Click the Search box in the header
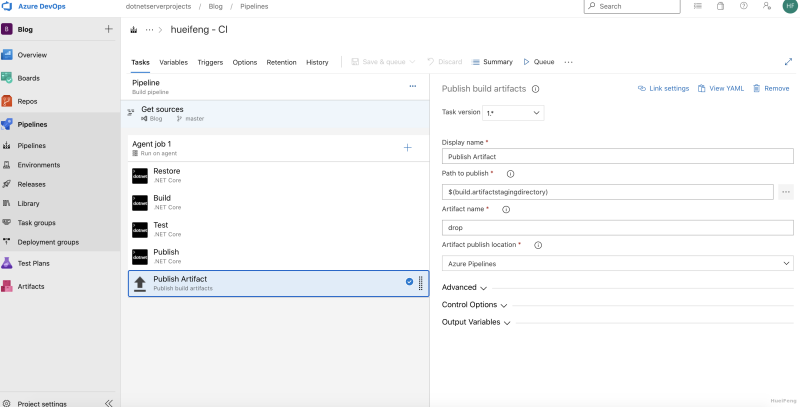This screenshot has height=407, width=800. pyautogui.click(x=632, y=6)
